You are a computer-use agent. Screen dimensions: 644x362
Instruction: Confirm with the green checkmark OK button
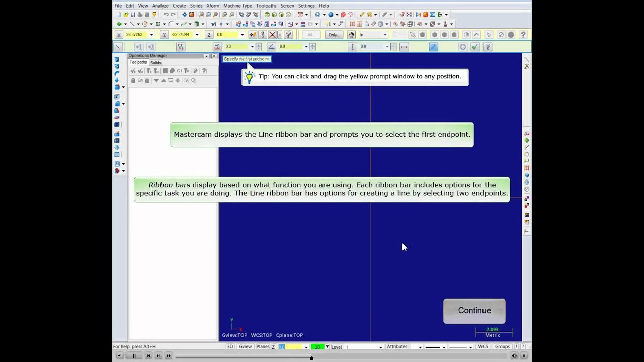[475, 47]
